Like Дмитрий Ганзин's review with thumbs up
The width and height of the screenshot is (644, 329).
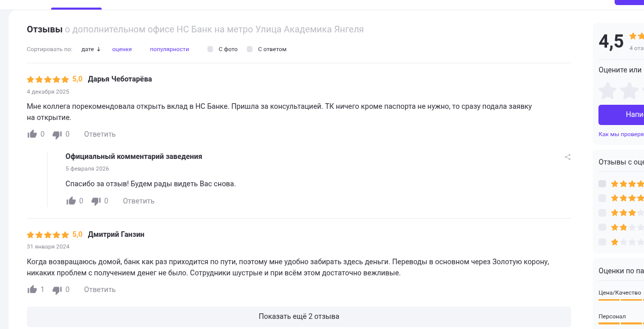click(x=32, y=290)
